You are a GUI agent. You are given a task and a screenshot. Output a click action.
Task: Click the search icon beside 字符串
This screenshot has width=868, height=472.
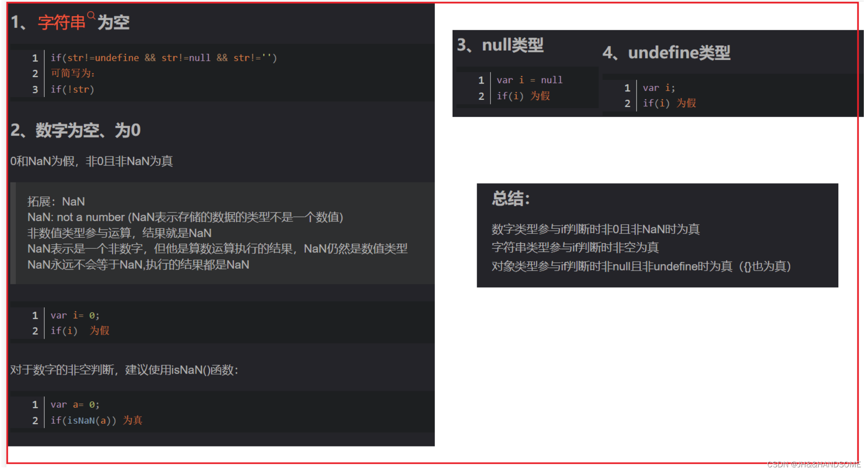(91, 15)
